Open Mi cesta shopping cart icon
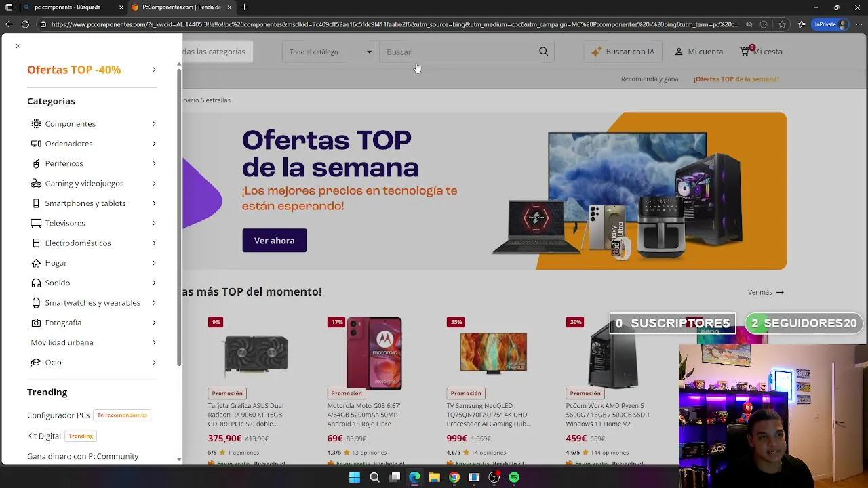This screenshot has width=868, height=488. tap(745, 51)
